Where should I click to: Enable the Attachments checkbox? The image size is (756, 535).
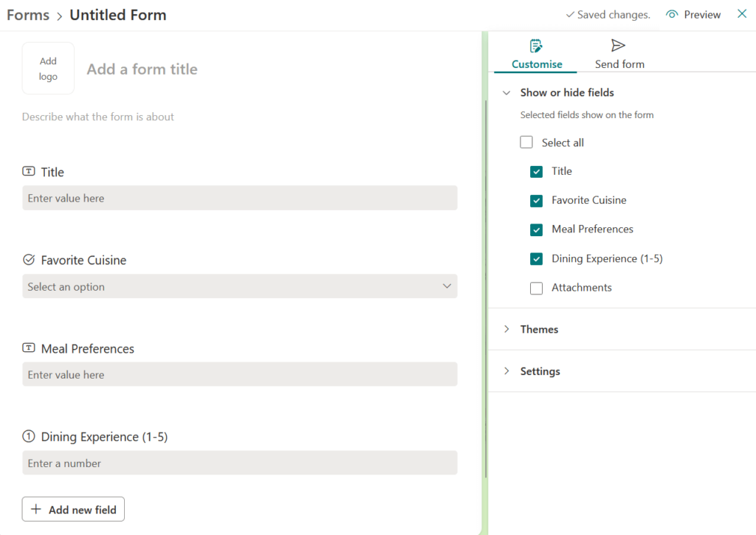click(536, 289)
